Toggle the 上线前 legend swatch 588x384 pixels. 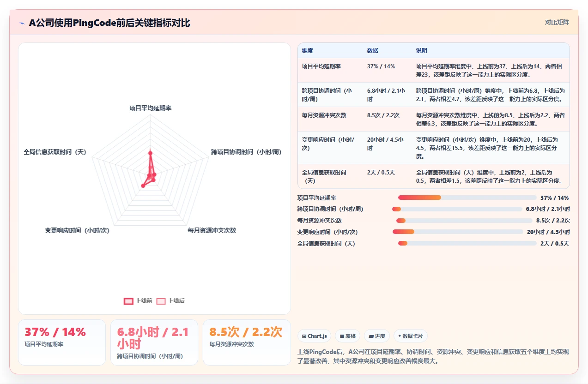128,301
